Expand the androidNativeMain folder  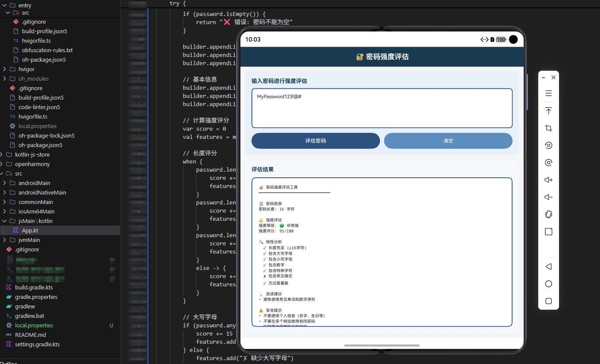click(5, 192)
